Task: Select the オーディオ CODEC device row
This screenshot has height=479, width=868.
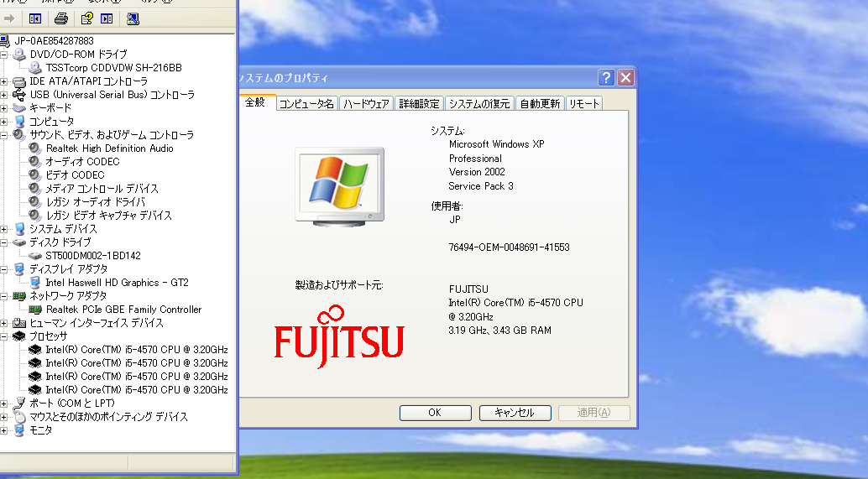Action: [x=82, y=162]
